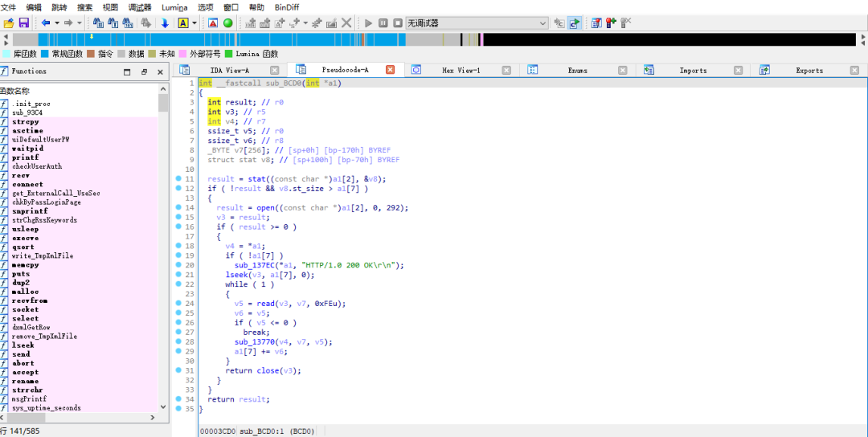Open the dropdown arrow beside the grayed S-plus icon
868x437 pixels.
pos(305,22)
